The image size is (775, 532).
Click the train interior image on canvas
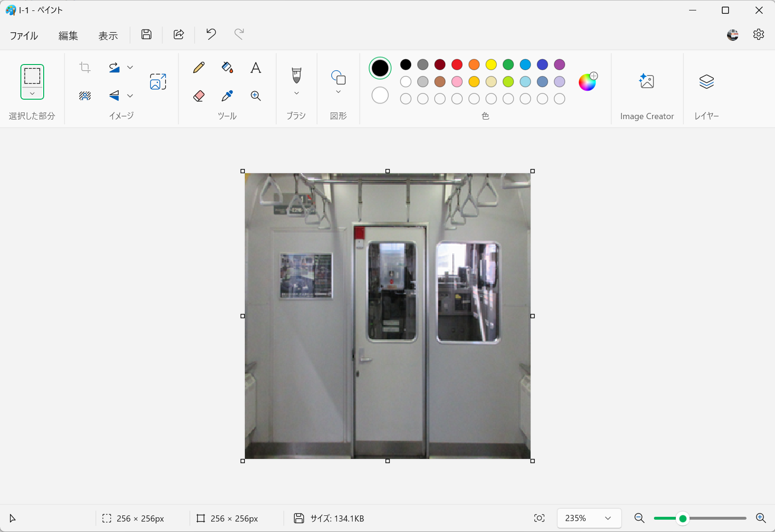pos(388,316)
